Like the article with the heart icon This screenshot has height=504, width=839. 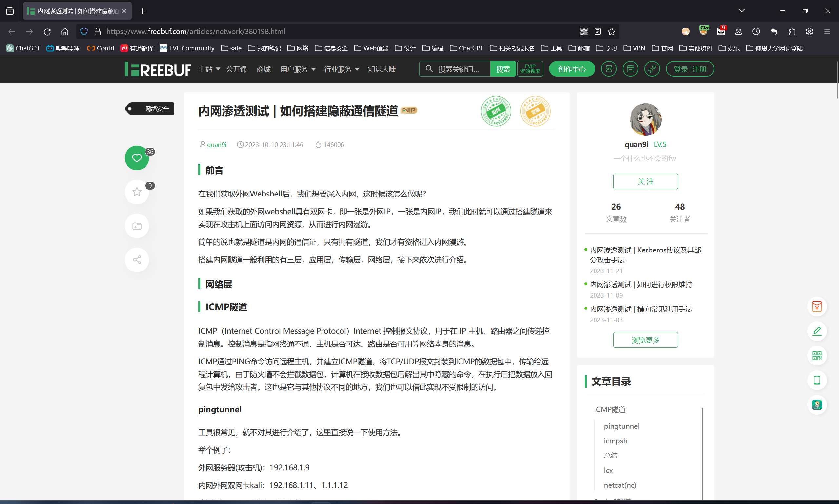coord(137,158)
